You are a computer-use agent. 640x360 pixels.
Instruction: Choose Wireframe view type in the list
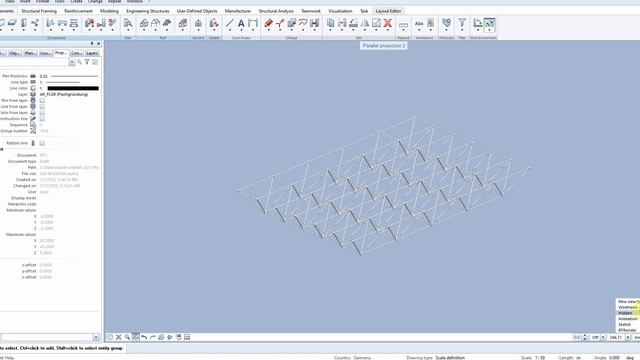coord(627,307)
